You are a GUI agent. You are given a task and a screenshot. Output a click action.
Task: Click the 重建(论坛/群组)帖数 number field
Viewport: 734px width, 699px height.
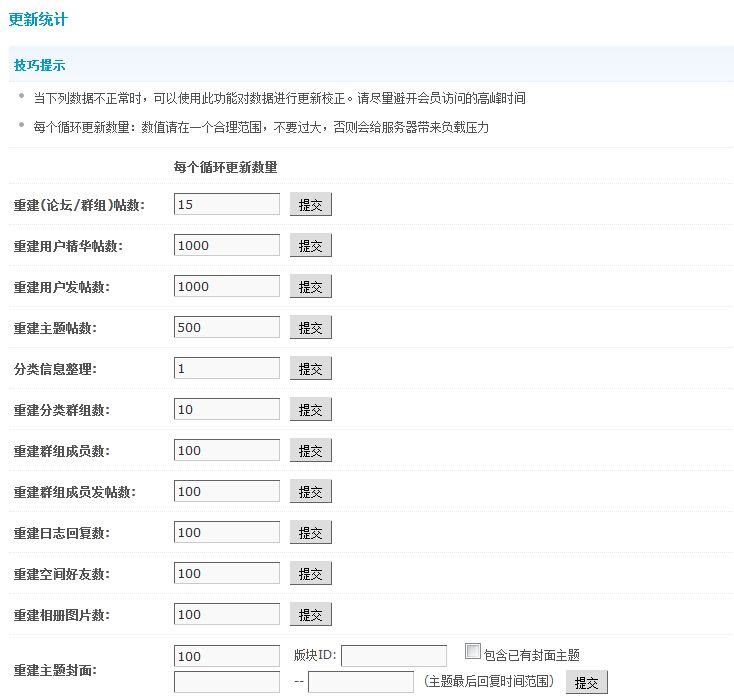(226, 204)
